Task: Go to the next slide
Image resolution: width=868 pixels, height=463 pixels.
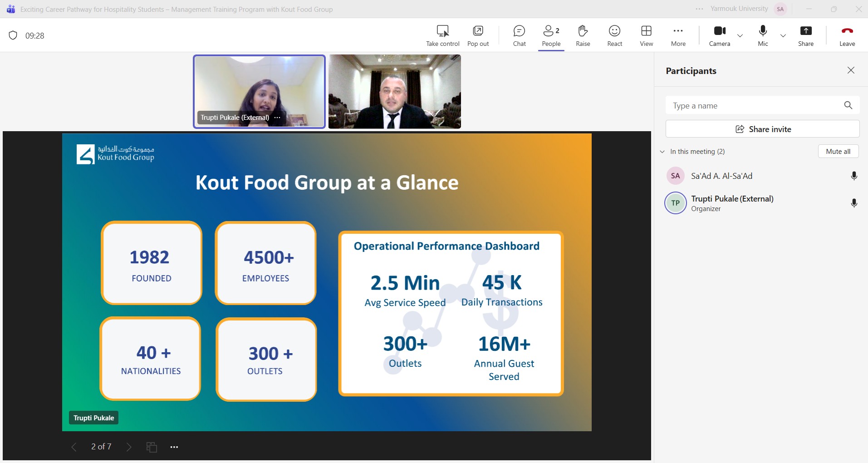Action: [129, 447]
